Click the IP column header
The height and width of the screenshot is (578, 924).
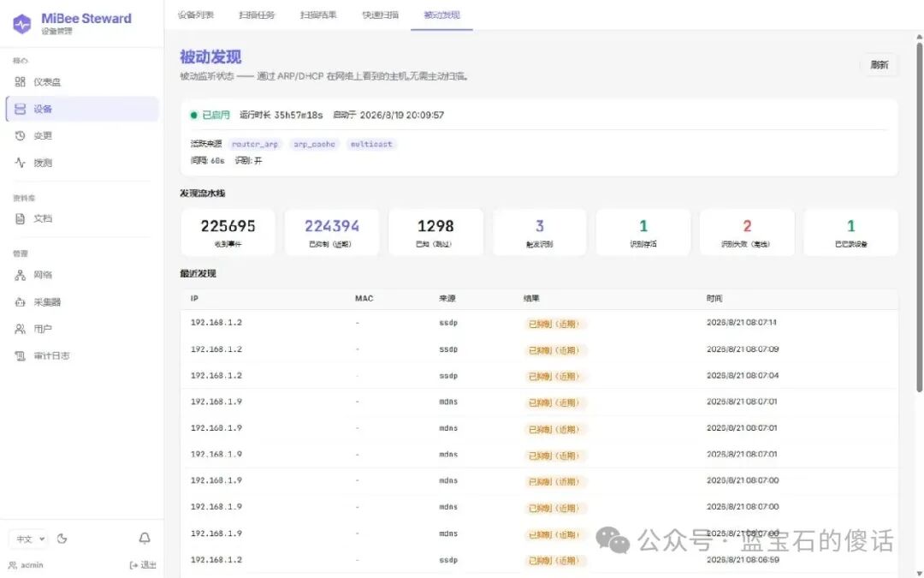pyautogui.click(x=194, y=299)
